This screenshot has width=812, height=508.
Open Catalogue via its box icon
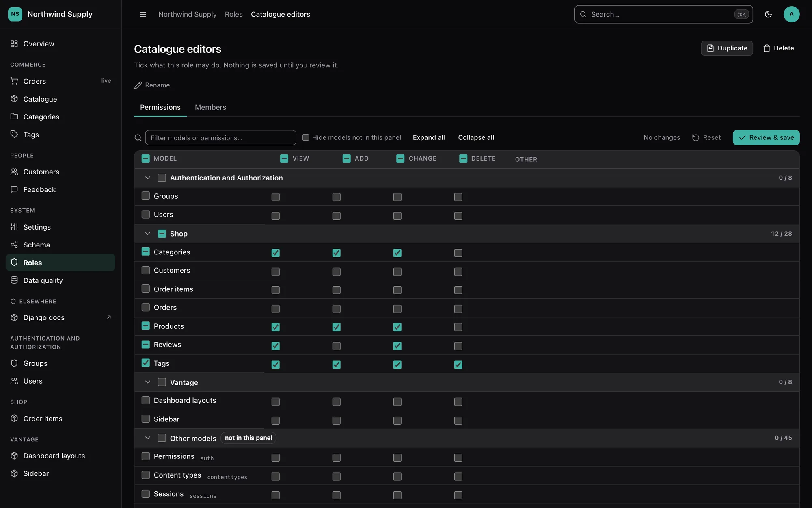(x=14, y=99)
